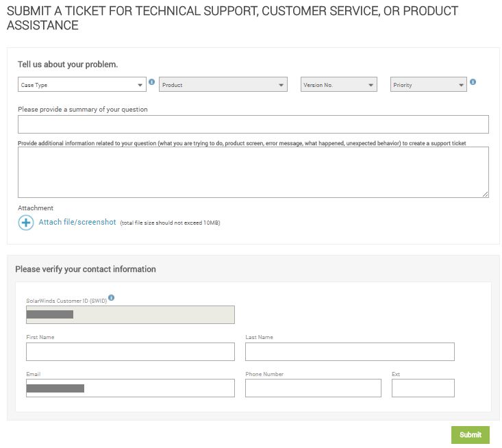Click the Ext input box

click(x=423, y=388)
